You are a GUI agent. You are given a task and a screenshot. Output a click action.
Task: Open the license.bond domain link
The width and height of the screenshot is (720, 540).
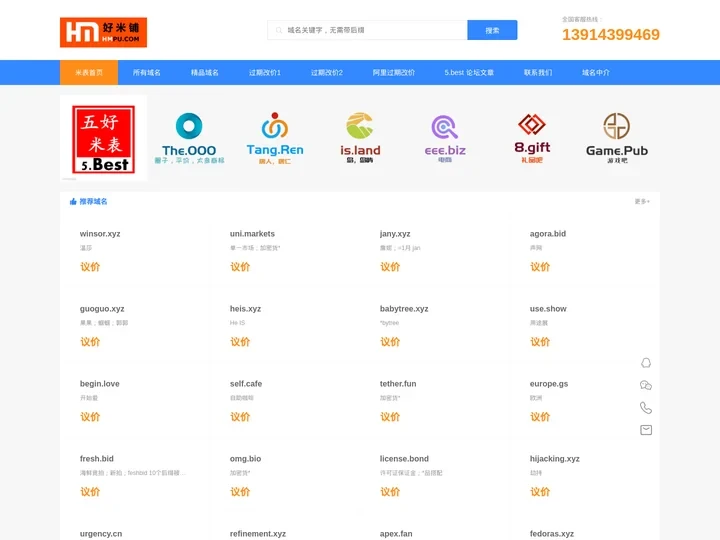coord(404,458)
